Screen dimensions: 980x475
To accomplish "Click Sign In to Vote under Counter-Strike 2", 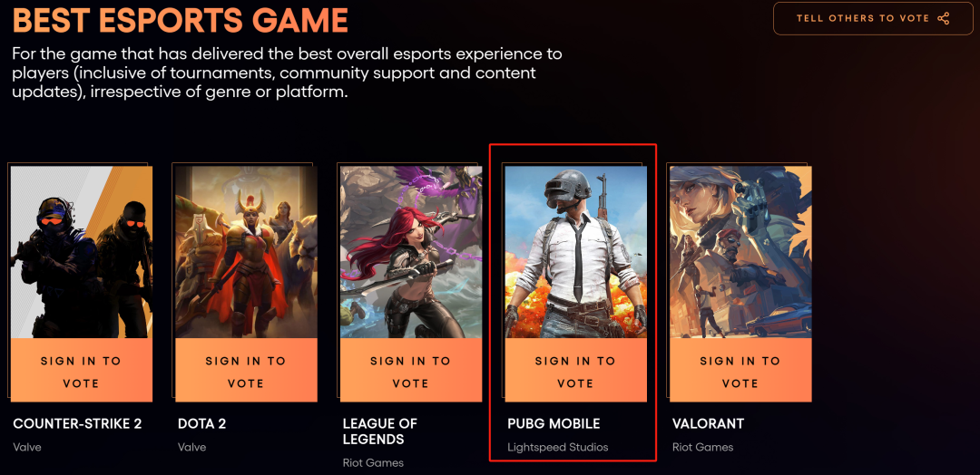I will [82, 372].
